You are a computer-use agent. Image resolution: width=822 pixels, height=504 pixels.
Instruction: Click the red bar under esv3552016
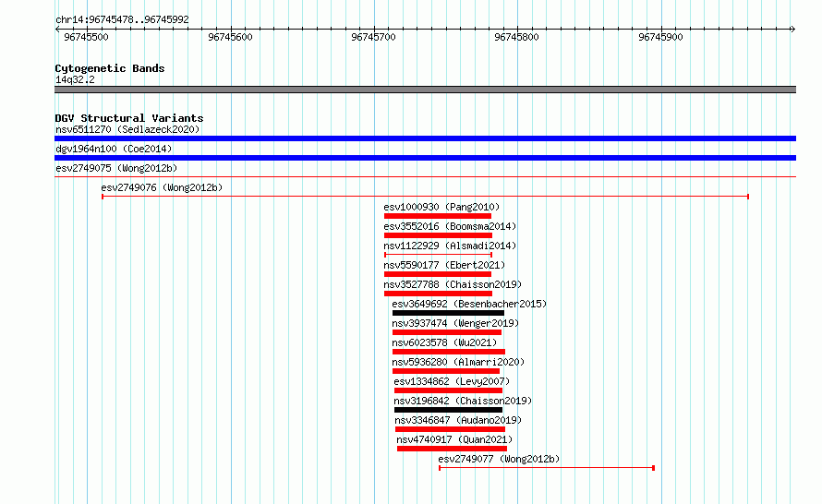pos(439,235)
